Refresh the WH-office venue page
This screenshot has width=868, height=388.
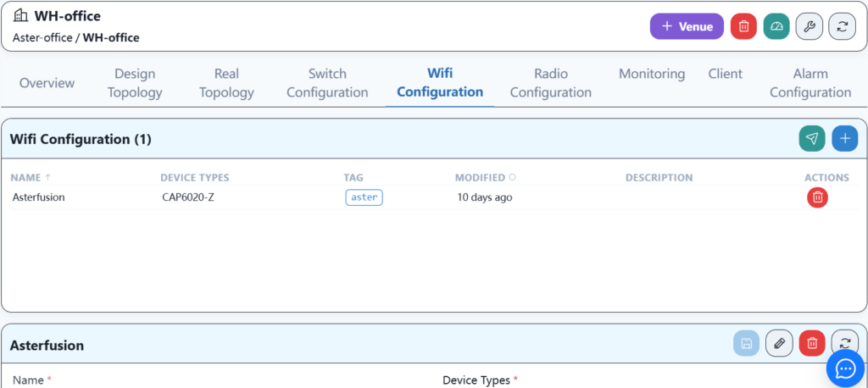click(x=842, y=26)
